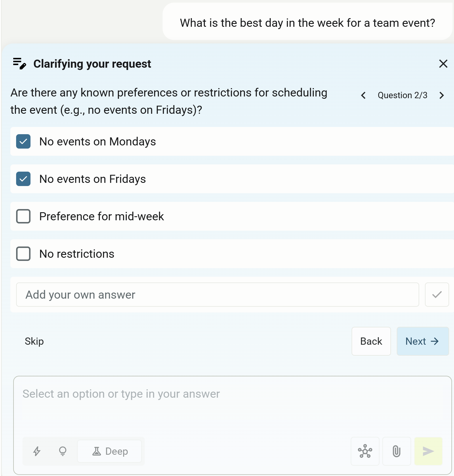Click the Back button
The image size is (454, 476).
[371, 341]
